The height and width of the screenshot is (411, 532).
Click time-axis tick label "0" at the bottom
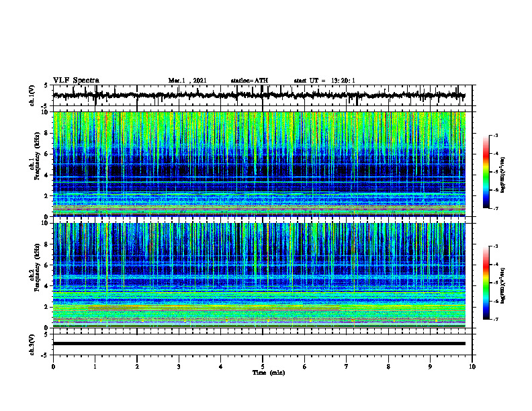[x=53, y=367]
